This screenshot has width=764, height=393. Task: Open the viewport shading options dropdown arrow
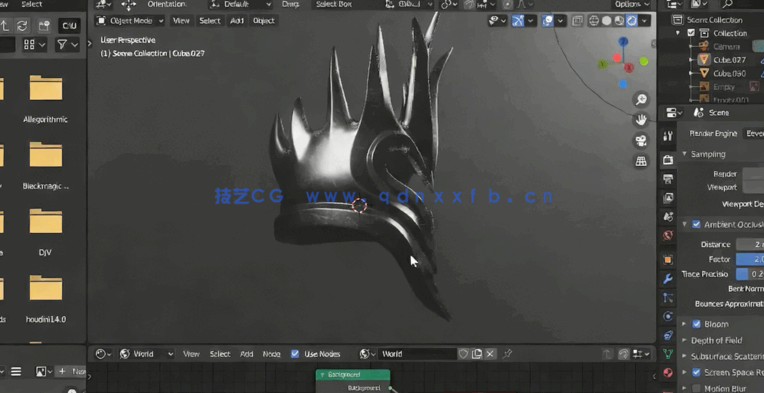(645, 20)
